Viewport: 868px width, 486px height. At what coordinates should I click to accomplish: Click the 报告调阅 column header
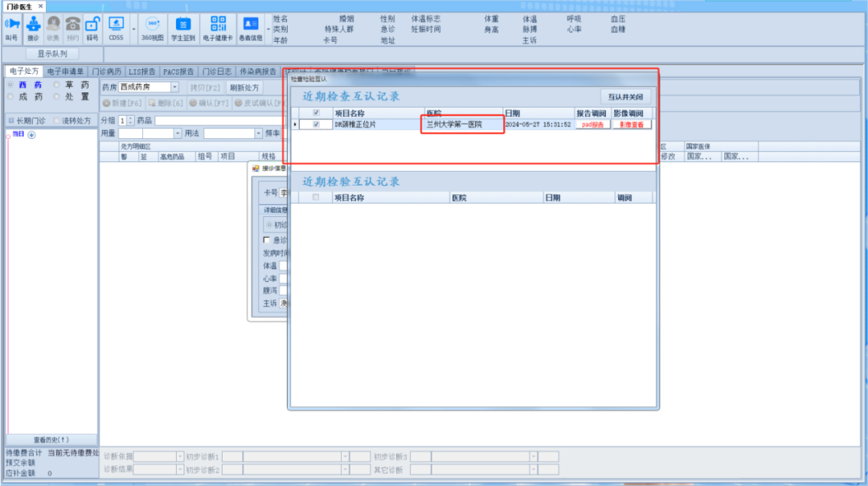(592, 113)
